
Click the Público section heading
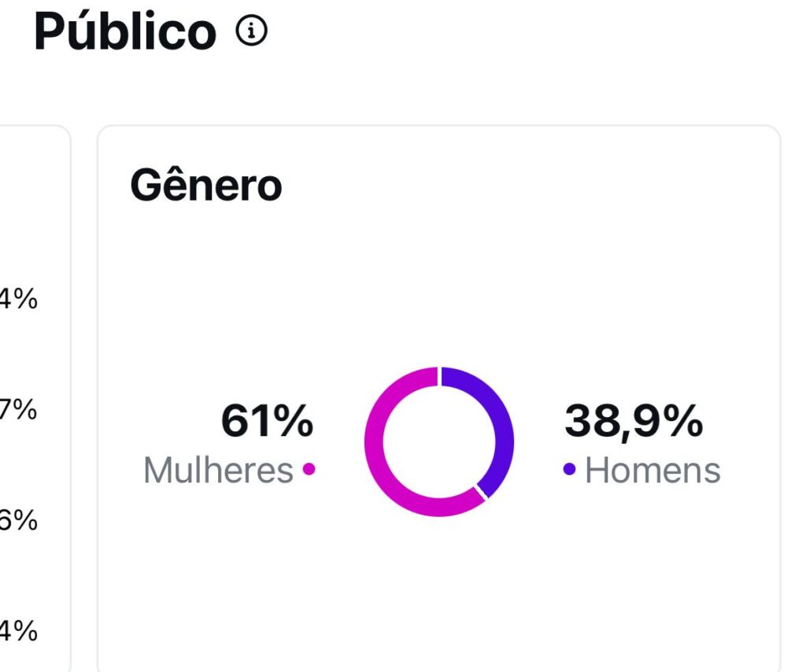click(x=125, y=32)
